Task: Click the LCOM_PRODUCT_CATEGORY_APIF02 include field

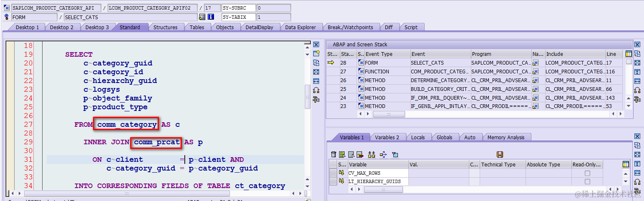Action: tap(152, 8)
